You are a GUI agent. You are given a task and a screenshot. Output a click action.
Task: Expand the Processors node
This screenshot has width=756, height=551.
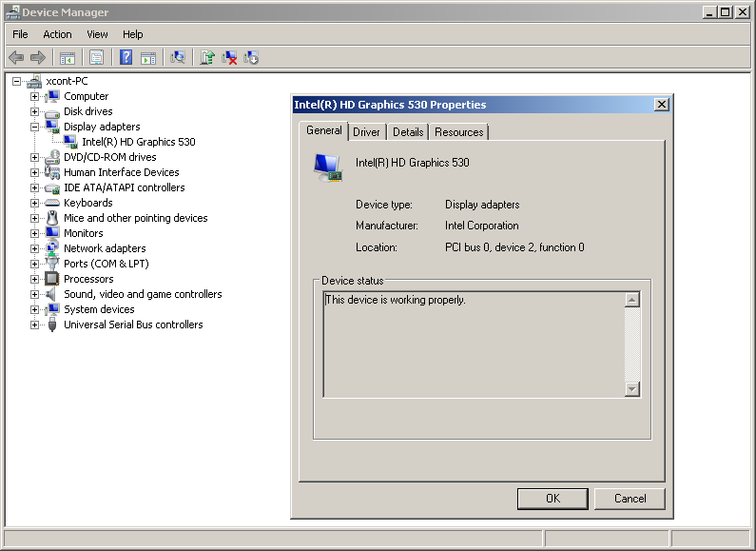35,279
